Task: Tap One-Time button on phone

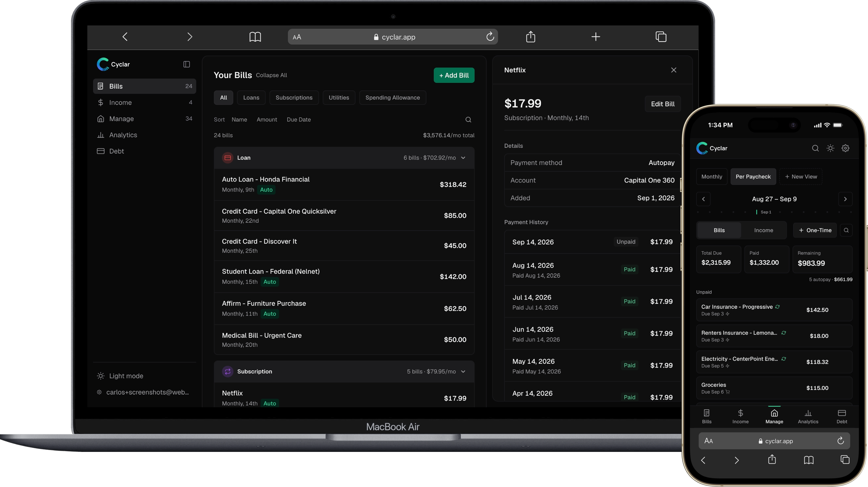Action: point(815,230)
